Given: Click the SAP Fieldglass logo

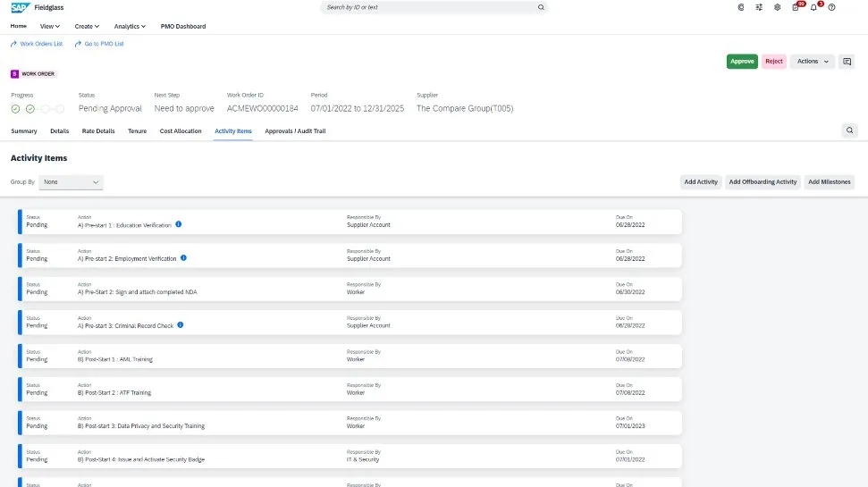Looking at the screenshot, I should point(37,7).
